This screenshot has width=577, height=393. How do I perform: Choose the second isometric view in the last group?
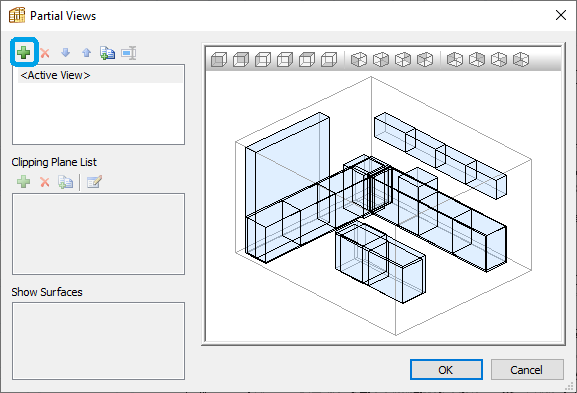click(477, 59)
